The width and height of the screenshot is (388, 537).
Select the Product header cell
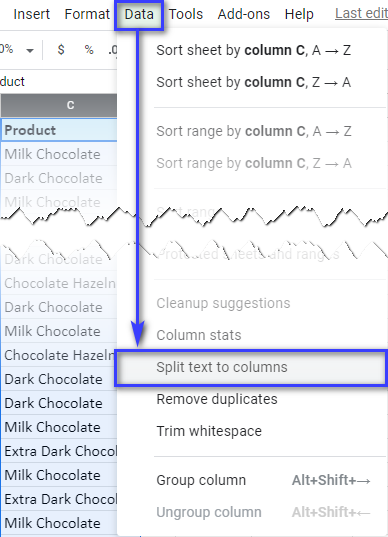pos(59,130)
